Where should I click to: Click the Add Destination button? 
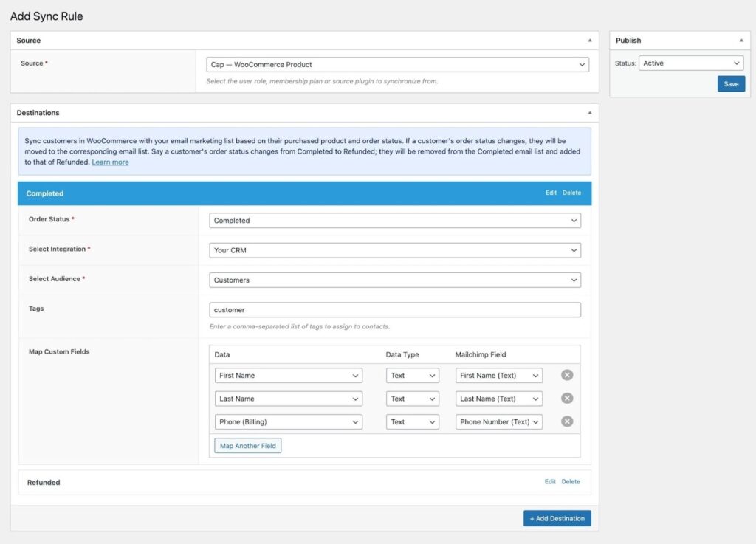click(557, 518)
